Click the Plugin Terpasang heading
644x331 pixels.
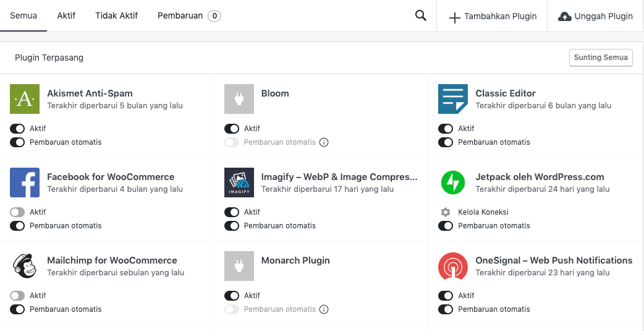(x=49, y=58)
